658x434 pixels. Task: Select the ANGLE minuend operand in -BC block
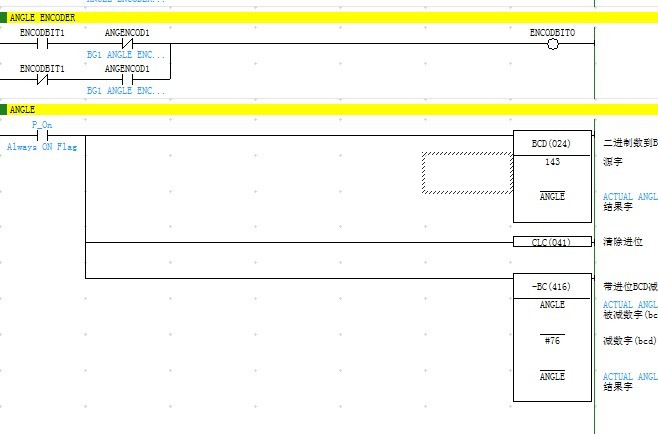pyautogui.click(x=552, y=304)
